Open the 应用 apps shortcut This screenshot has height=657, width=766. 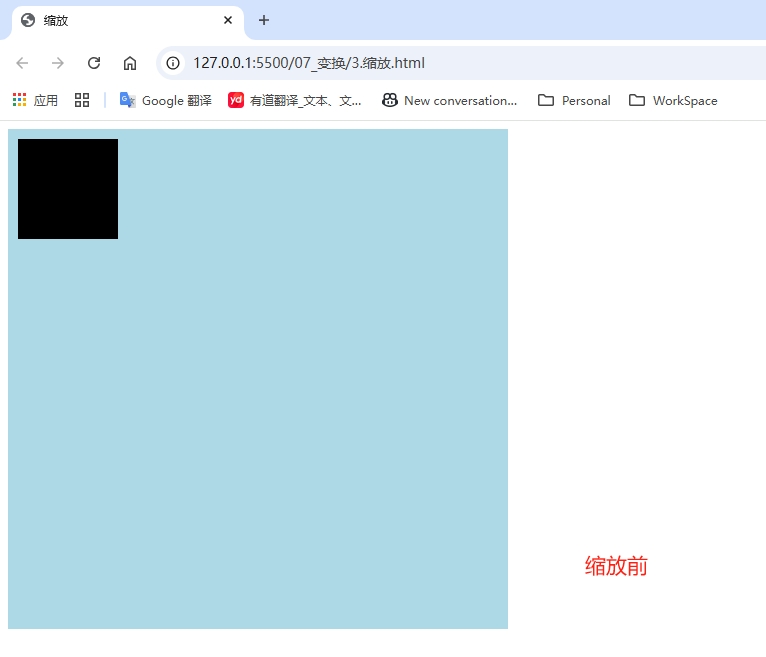click(35, 100)
